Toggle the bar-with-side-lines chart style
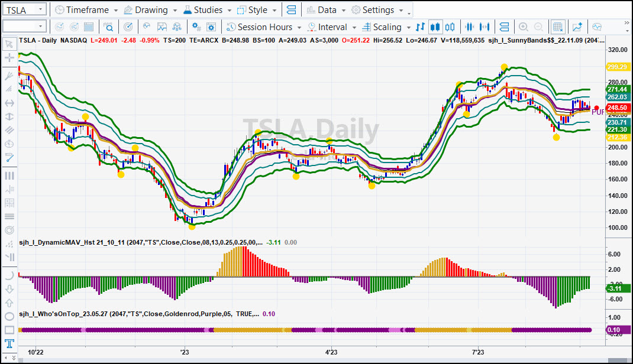 point(469,27)
